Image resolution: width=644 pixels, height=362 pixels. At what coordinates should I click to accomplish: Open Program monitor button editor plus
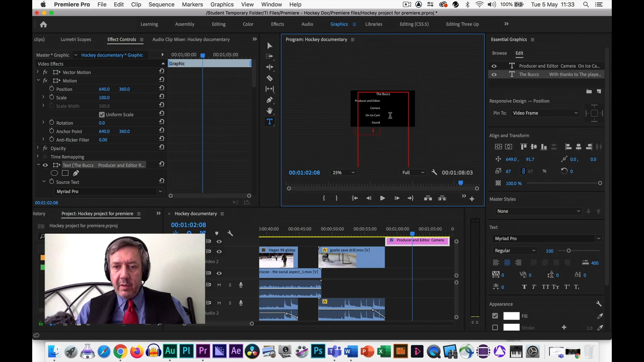click(x=472, y=199)
